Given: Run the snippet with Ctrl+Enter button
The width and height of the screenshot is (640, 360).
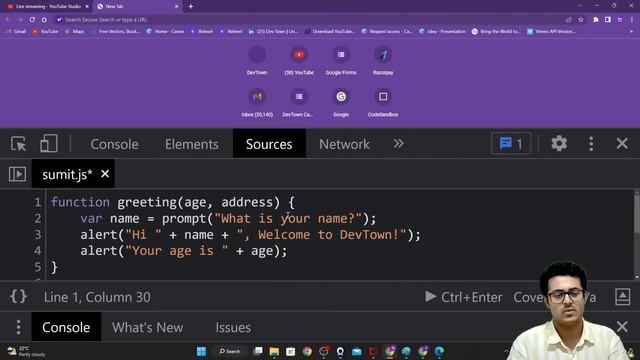Looking at the screenshot, I should (x=464, y=297).
